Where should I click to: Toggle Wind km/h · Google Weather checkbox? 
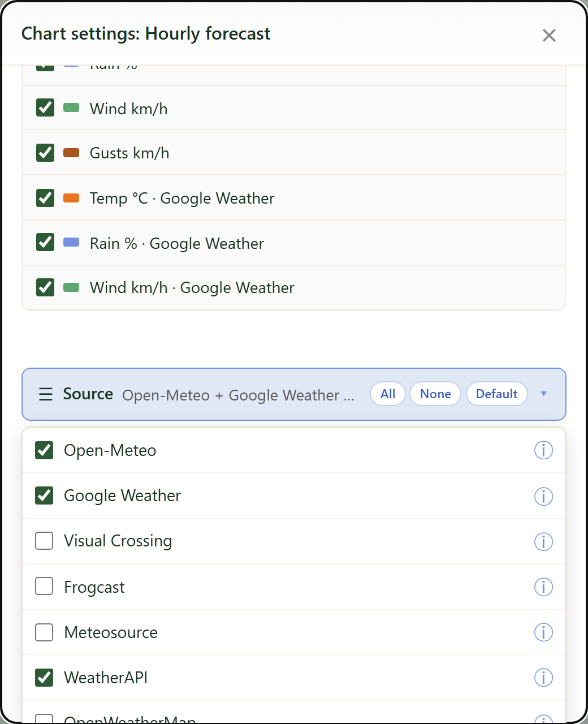45,287
